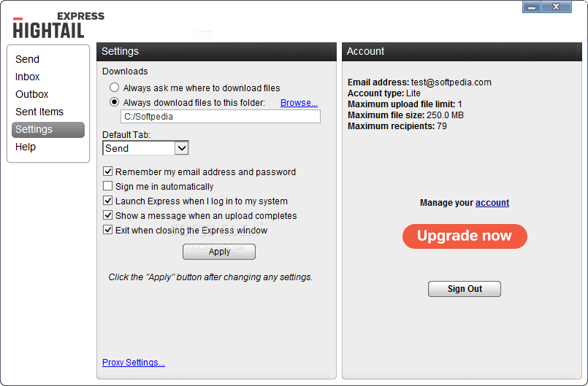Open the Inbox tab
Viewport: 588px width, 386px height.
click(x=27, y=77)
